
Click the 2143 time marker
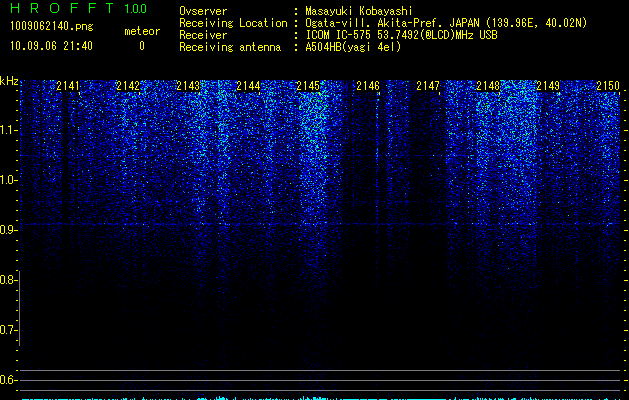(x=188, y=86)
